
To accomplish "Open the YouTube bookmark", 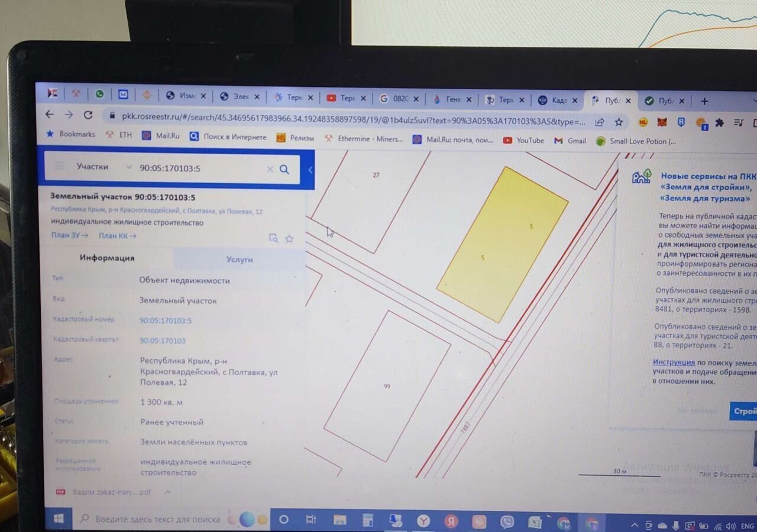I will pyautogui.click(x=523, y=140).
